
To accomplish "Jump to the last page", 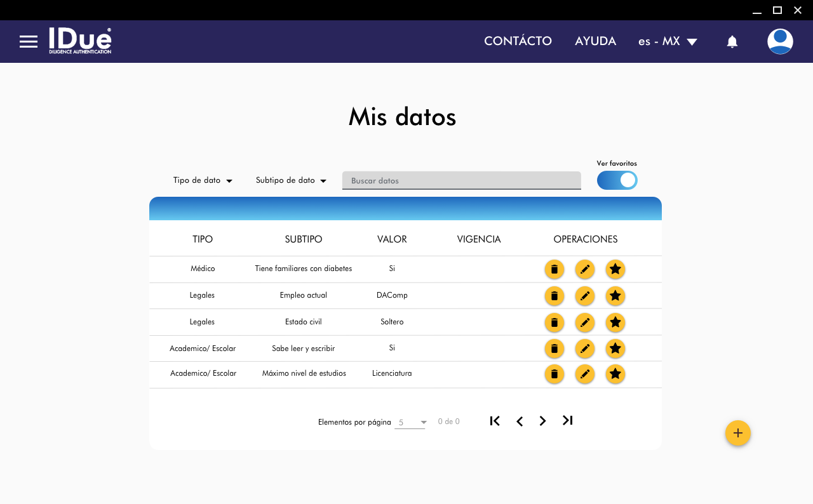I will [x=567, y=420].
